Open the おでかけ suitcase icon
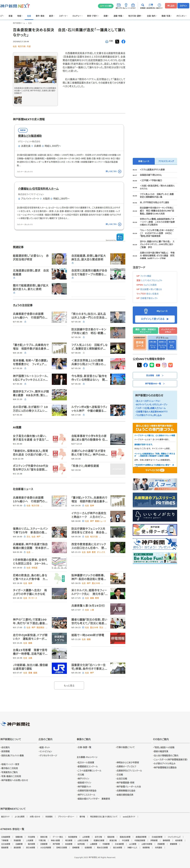The height and width of the screenshot is (868, 190). (x=133, y=6)
